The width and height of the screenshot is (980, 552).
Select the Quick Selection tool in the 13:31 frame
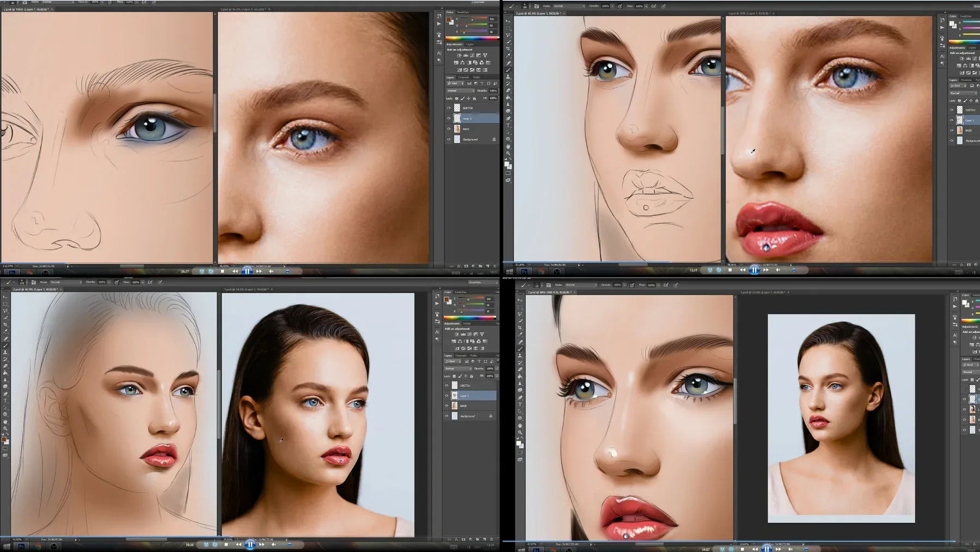click(508, 42)
